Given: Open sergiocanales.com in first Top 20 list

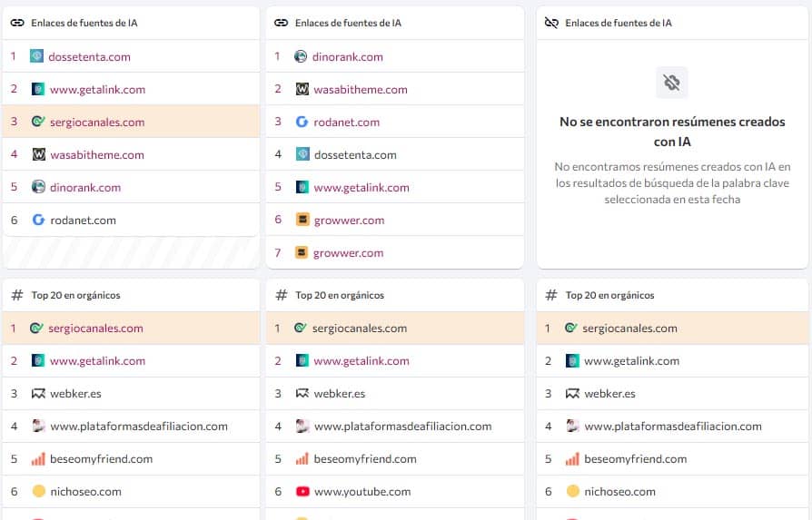Looking at the screenshot, I should pos(95,328).
